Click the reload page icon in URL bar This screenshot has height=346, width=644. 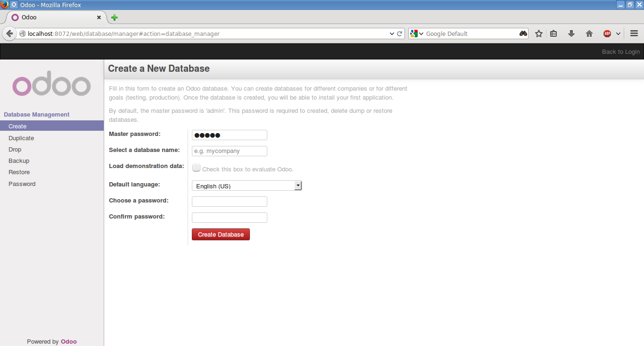coord(400,34)
